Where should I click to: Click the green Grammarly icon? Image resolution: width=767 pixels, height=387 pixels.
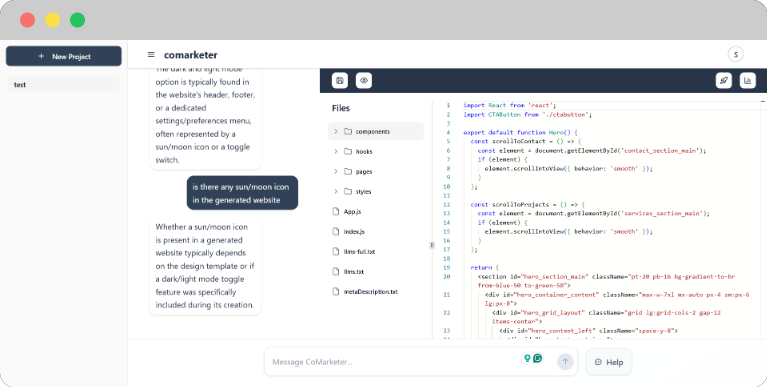538,358
